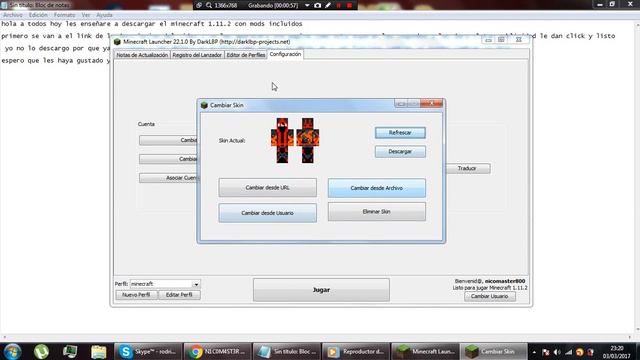The image size is (640, 360).
Task: Click the red shield tray icon
Action: tap(591, 352)
